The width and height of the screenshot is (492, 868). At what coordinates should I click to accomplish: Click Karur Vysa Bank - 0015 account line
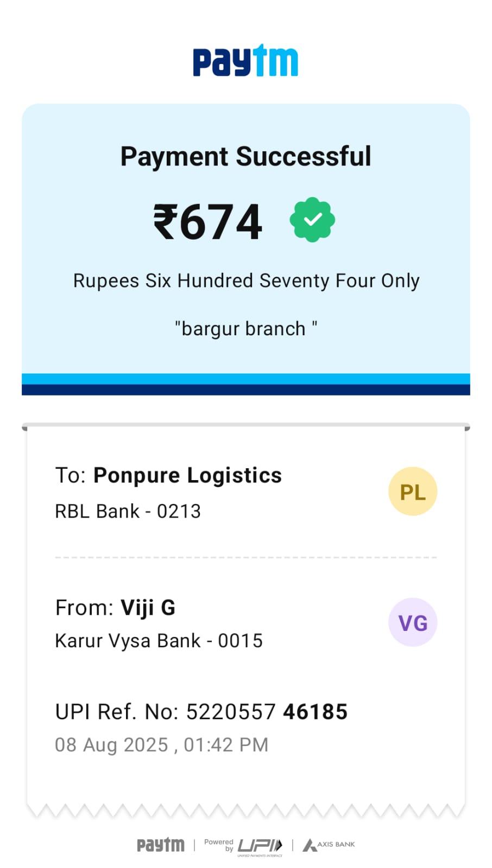pos(159,641)
